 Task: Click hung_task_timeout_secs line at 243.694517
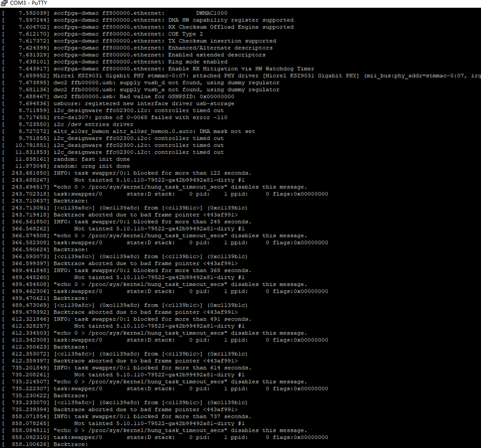pos(155,187)
